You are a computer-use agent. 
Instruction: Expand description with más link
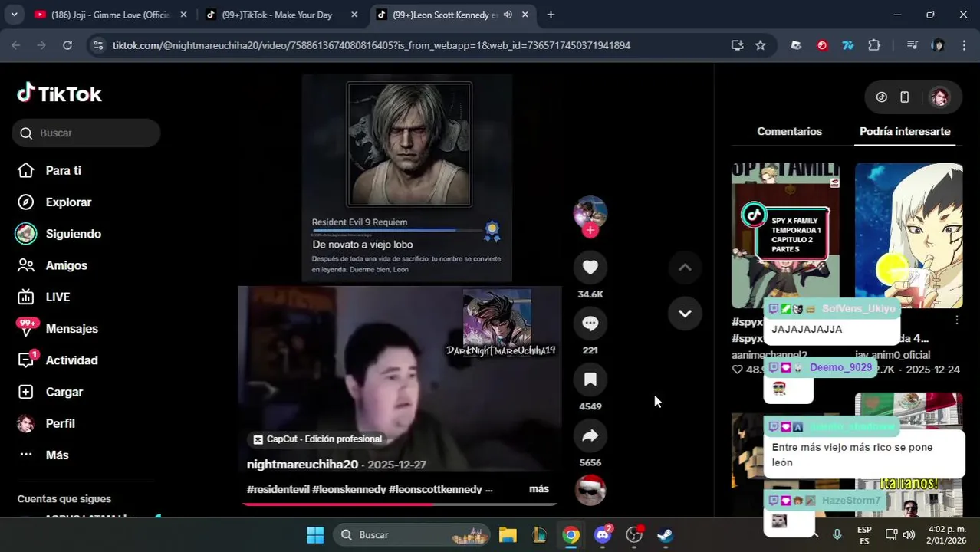coord(539,489)
